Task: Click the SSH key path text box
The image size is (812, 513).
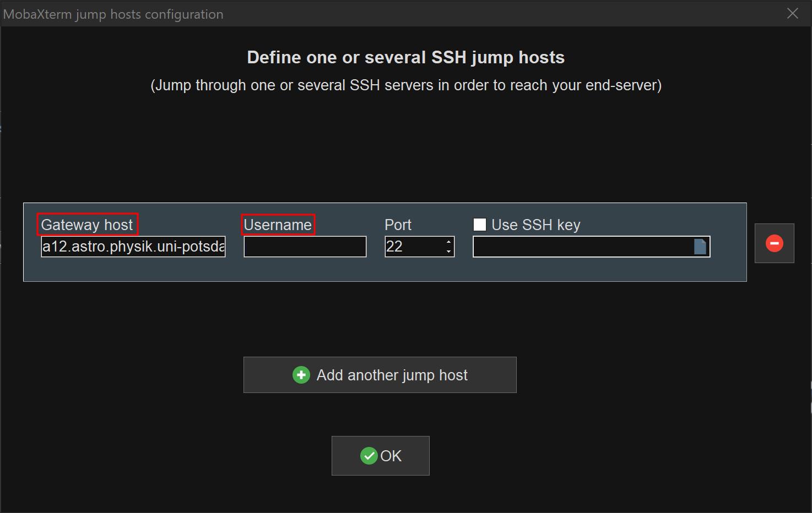Action: pos(582,247)
